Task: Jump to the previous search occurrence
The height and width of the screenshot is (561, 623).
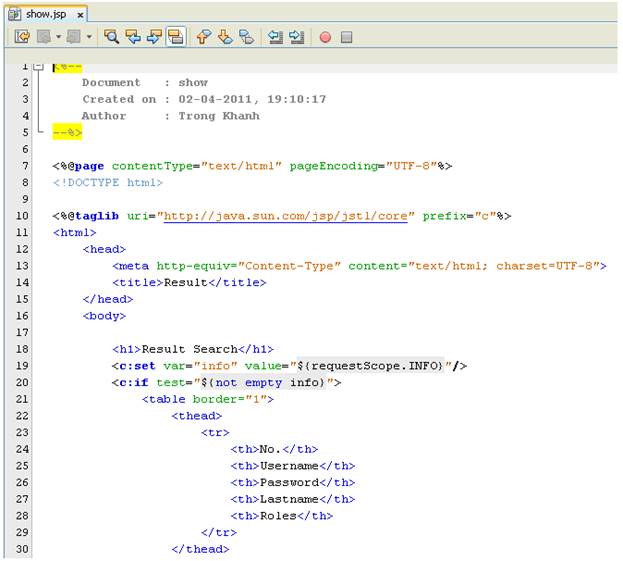Action: pos(133,37)
